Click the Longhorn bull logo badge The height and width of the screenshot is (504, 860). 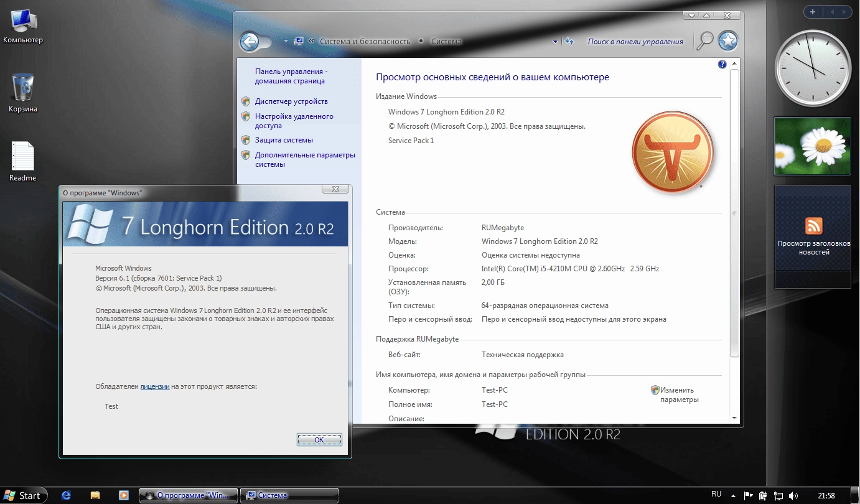673,152
